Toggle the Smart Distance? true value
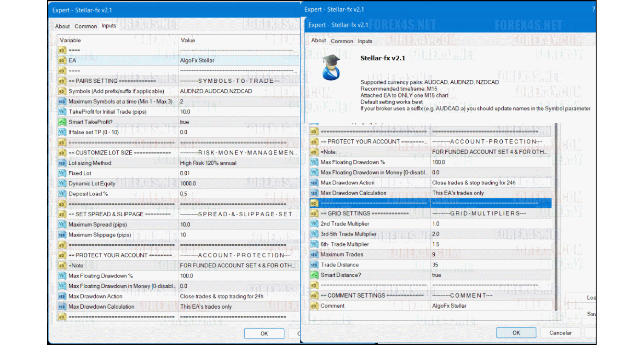Image resolution: width=644 pixels, height=345 pixels. point(437,275)
